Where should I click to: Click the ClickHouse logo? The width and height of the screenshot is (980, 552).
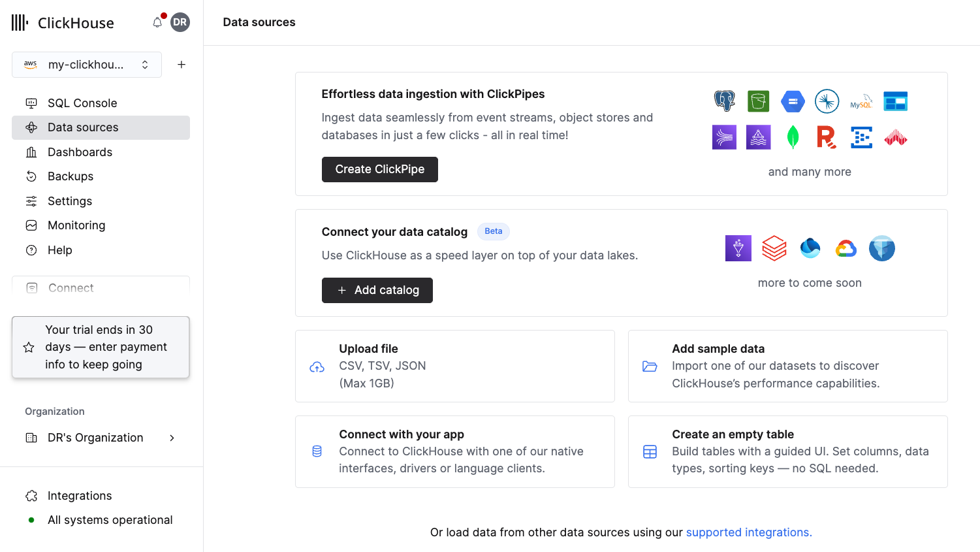pyautogui.click(x=63, y=23)
